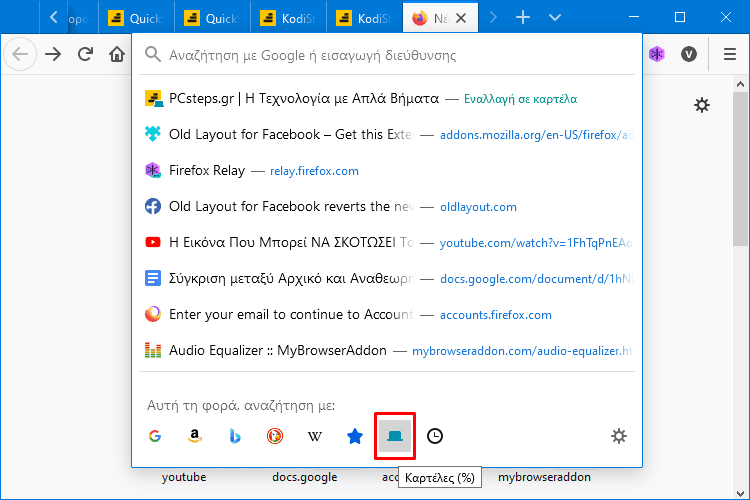
Task: Click the magnifier icon in address bar
Action: tap(153, 55)
